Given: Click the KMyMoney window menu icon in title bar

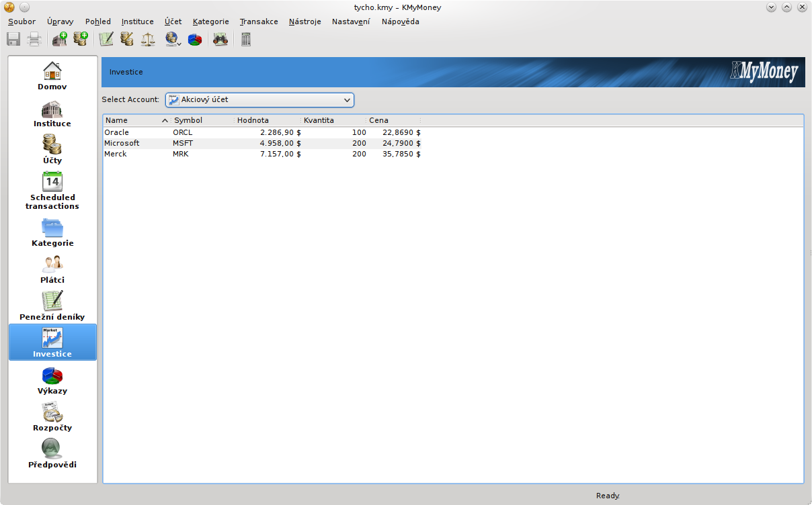Looking at the screenshot, I should (x=9, y=7).
